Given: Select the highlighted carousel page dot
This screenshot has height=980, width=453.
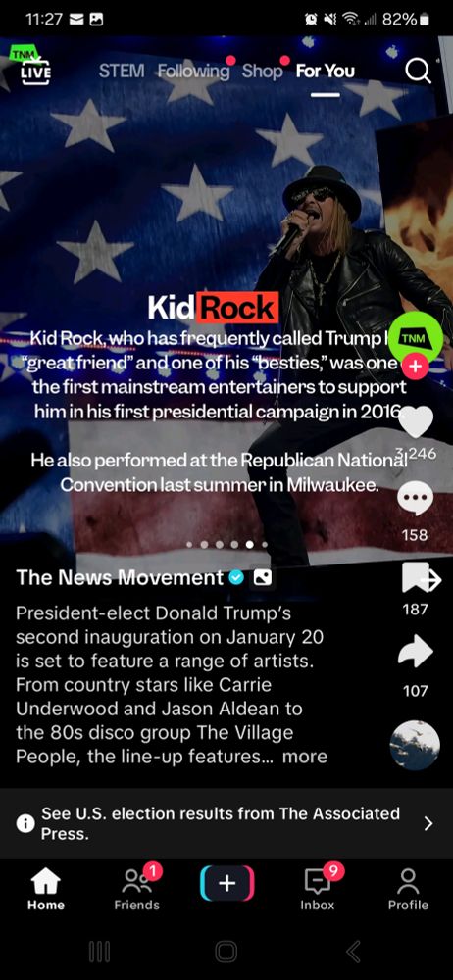Looking at the screenshot, I should pos(250,544).
